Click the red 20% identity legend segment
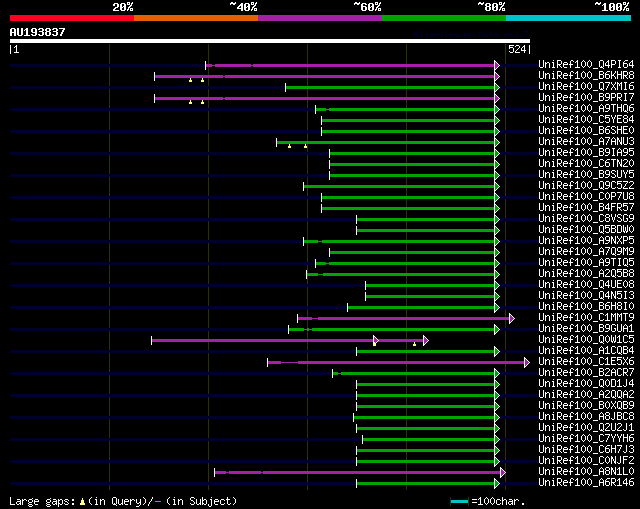Image resolution: width=640 pixels, height=509 pixels. (x=72, y=18)
